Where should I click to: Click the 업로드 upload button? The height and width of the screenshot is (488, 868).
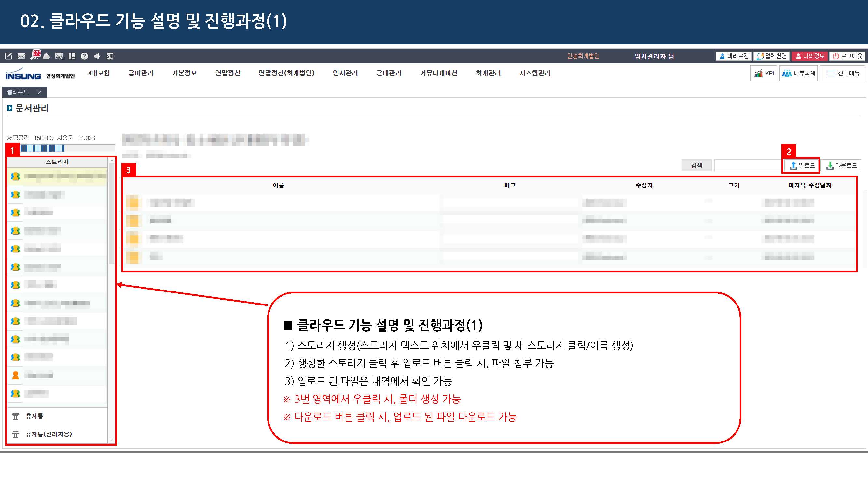(x=802, y=165)
